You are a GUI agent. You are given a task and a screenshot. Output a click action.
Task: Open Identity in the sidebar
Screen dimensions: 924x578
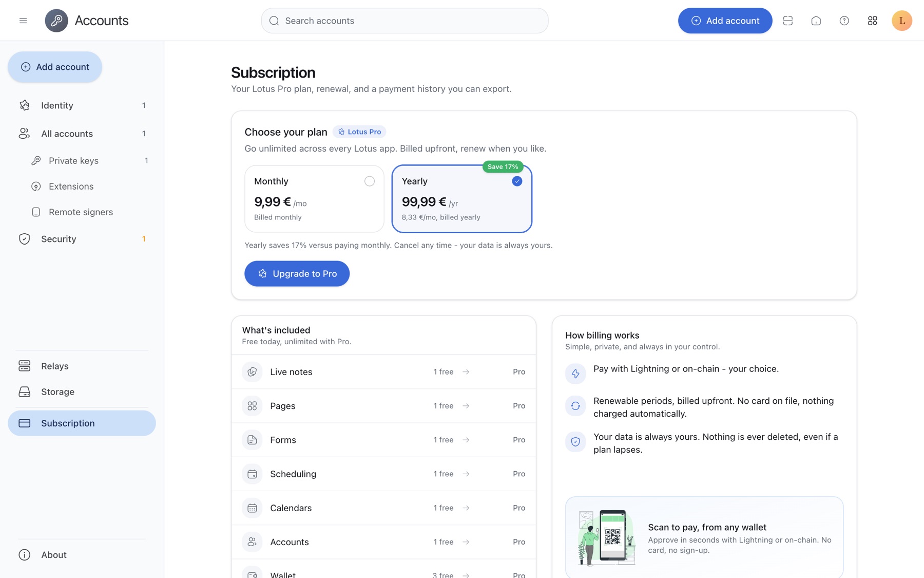(82, 105)
